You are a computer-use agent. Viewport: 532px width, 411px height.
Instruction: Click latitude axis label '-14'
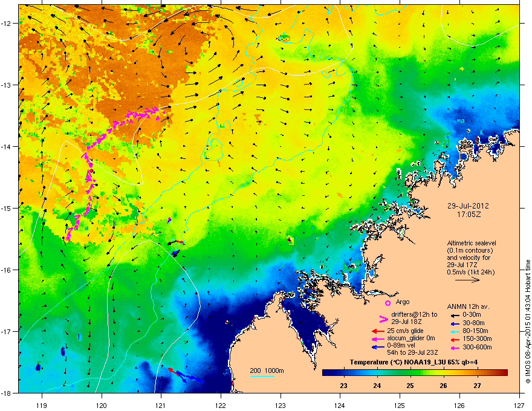pos(7,146)
